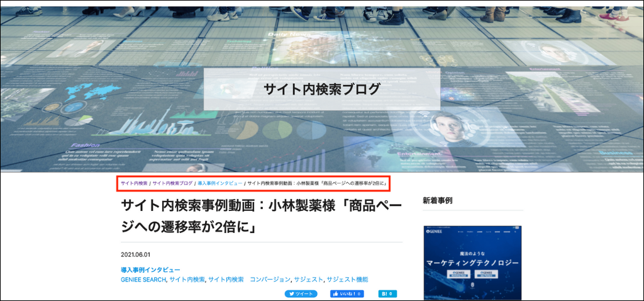This screenshot has height=301, width=644.
Task: Go to 導入事例インタビュー breadcrumb link
Action: click(220, 183)
